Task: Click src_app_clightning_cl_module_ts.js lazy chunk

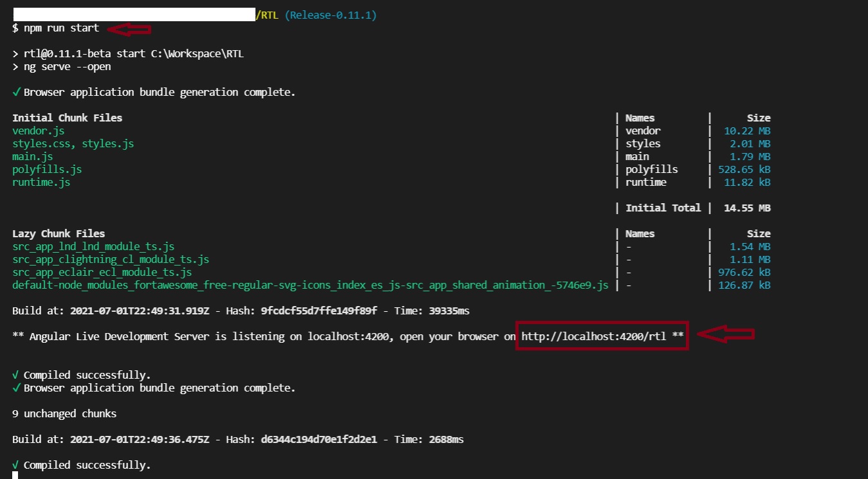Action: [111, 259]
